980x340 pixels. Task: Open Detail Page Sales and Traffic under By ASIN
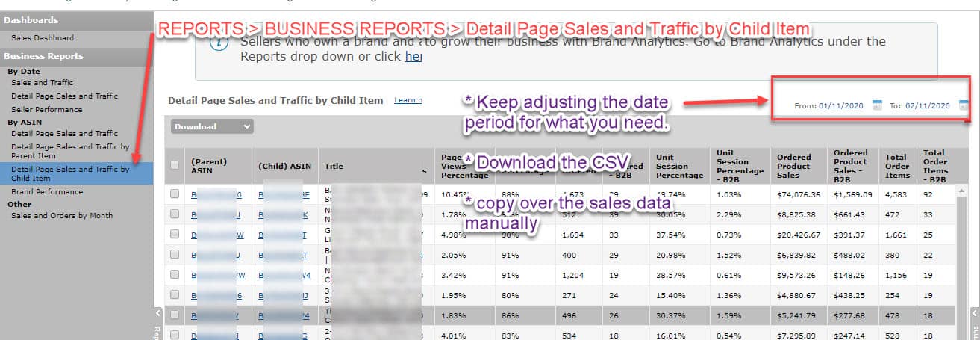coord(64,133)
